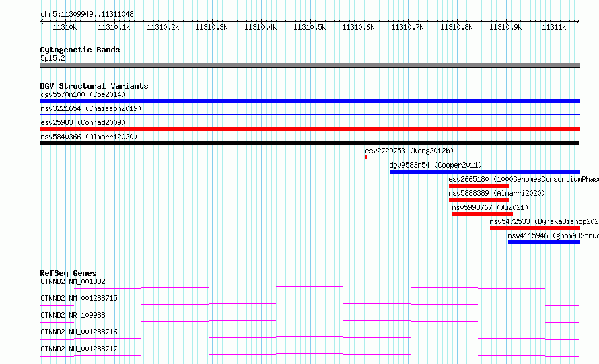Click the 11310.6k ruler tick label

(358, 27)
